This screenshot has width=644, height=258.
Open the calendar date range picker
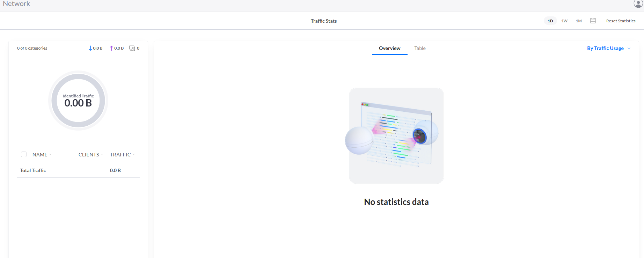(x=593, y=21)
